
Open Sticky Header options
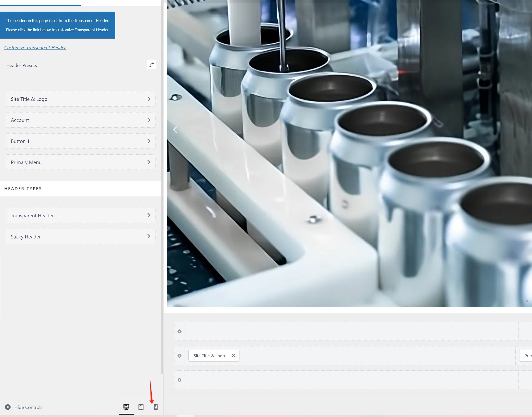[x=80, y=237]
